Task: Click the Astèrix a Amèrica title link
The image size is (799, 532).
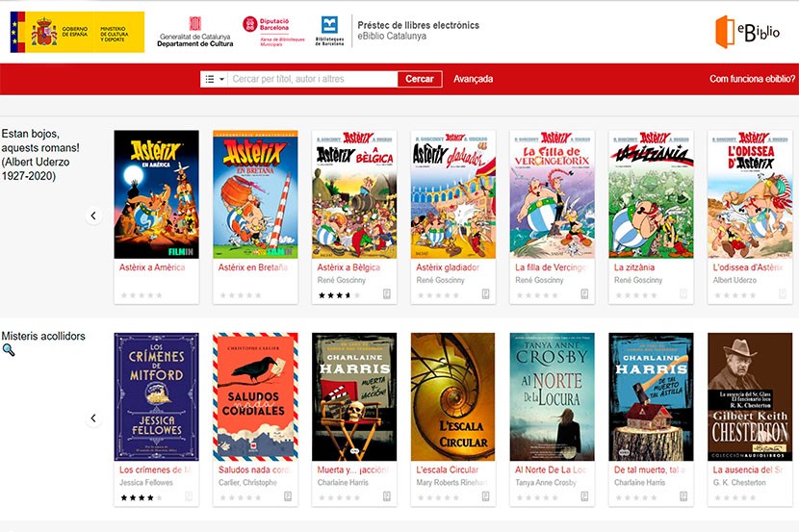Action: 152,267
